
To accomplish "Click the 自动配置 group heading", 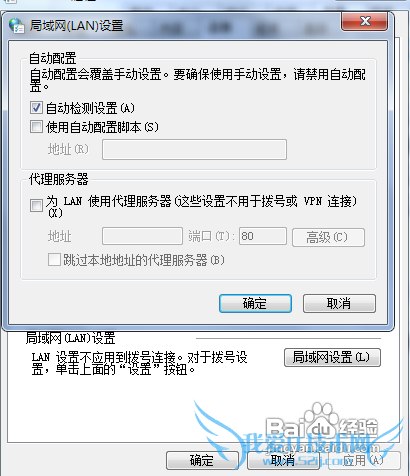I will tap(53, 58).
